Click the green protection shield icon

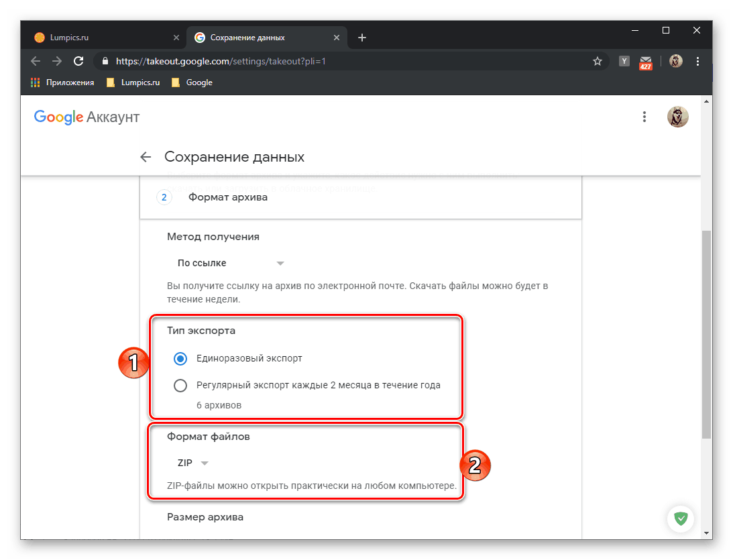(x=681, y=518)
